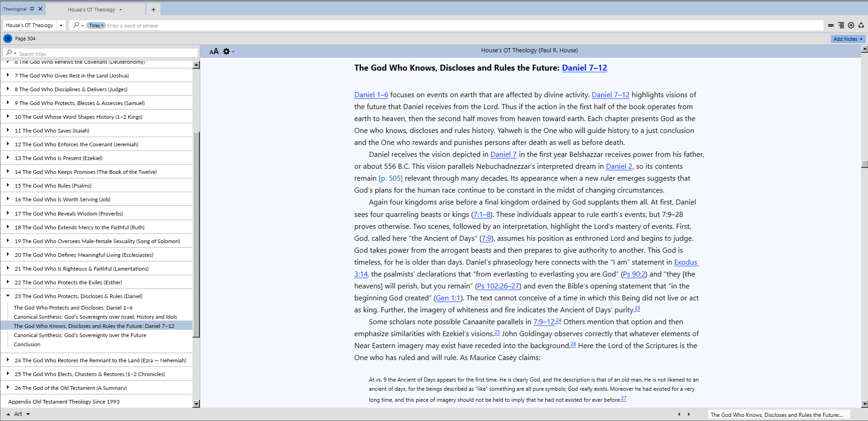Select the Theological tab

point(15,9)
